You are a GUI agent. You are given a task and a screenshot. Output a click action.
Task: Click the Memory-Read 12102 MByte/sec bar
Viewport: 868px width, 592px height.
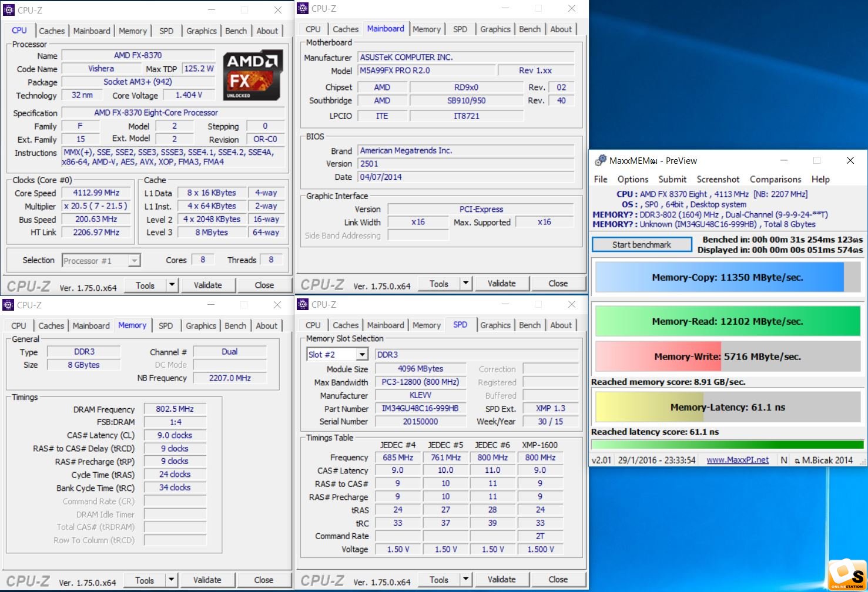[x=728, y=321]
